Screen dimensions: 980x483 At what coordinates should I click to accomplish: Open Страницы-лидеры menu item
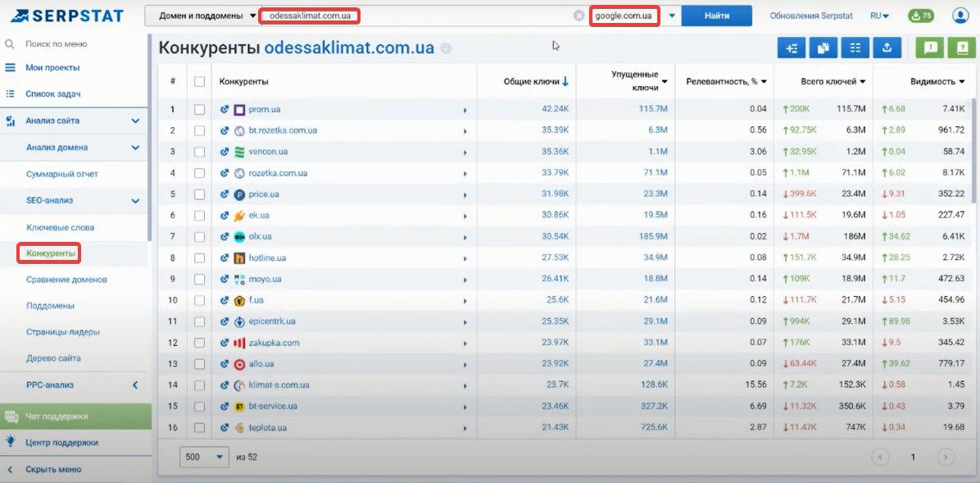[63, 332]
